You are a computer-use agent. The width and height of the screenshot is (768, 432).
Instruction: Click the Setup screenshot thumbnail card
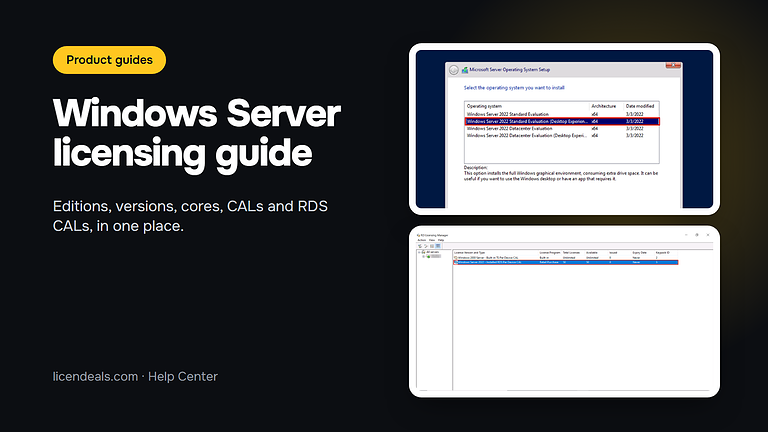coord(564,129)
